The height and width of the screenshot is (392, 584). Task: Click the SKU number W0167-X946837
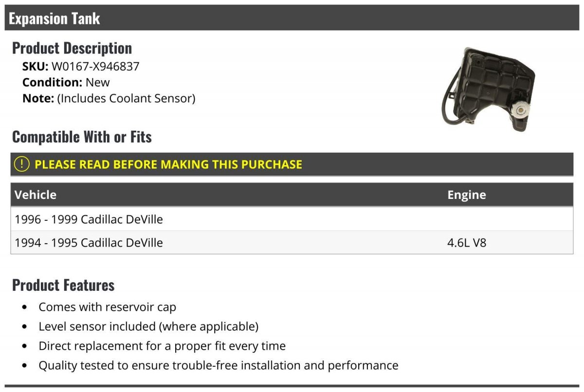tap(95, 67)
